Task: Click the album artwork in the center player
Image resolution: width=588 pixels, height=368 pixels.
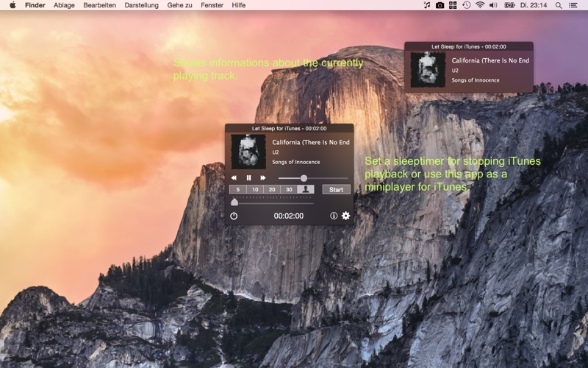Action: tap(248, 152)
